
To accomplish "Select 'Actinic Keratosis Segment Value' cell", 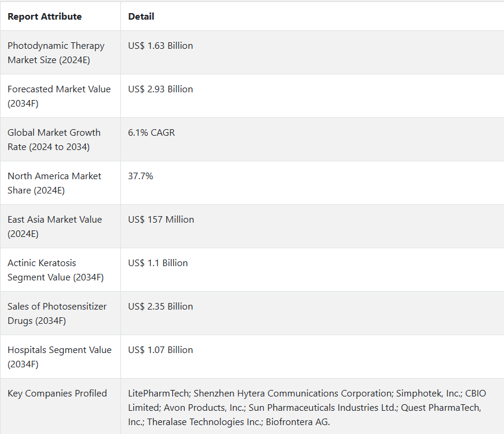I will pos(60,270).
